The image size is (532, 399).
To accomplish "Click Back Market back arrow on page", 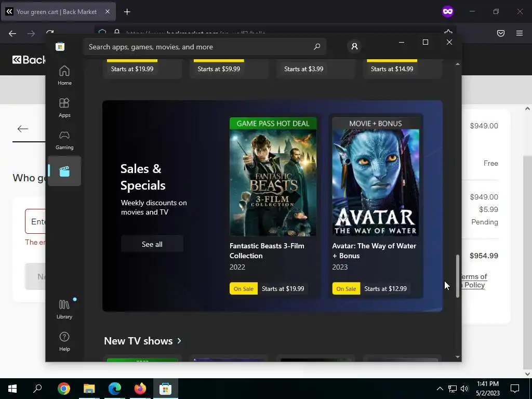I will (x=23, y=129).
